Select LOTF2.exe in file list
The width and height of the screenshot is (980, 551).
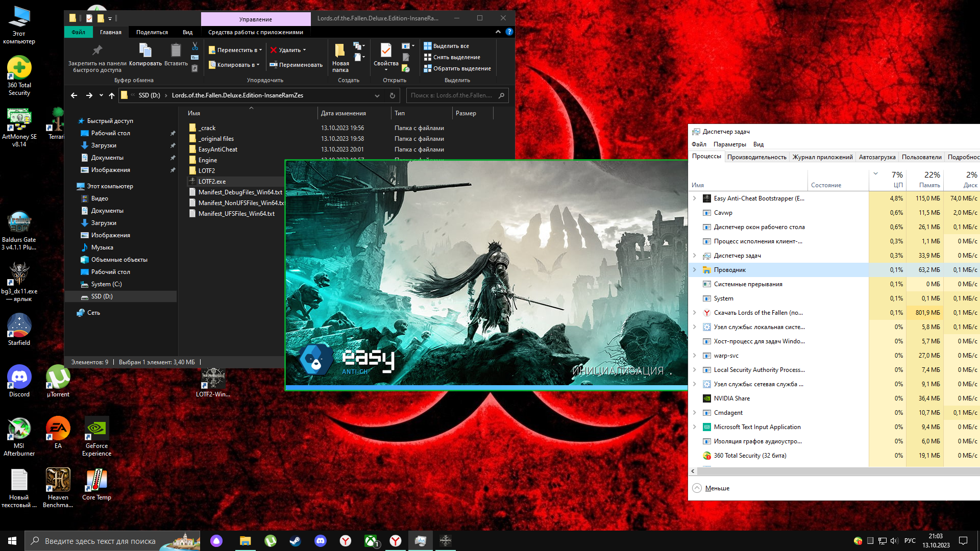[x=212, y=182]
